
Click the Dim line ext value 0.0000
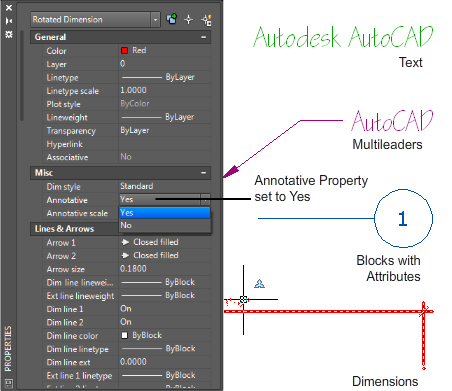click(x=165, y=362)
